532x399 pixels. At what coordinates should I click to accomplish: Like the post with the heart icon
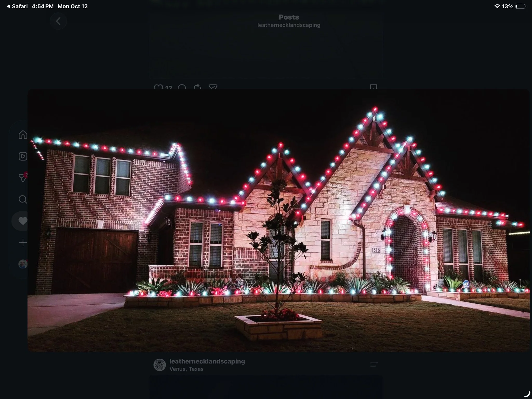tap(158, 87)
